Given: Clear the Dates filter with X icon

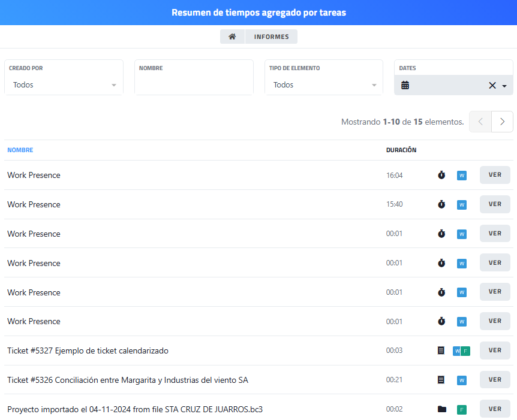Looking at the screenshot, I should (492, 86).
